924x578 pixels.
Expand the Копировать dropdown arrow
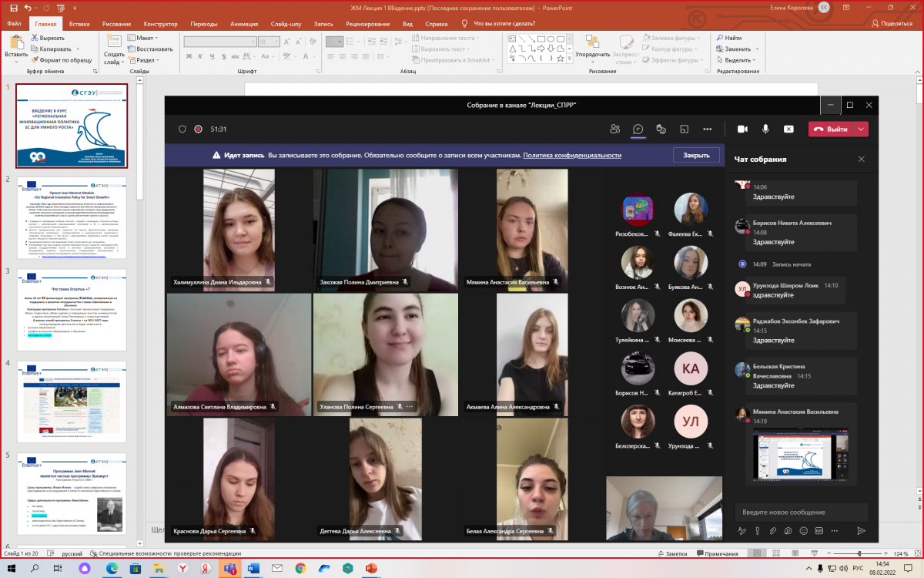coord(76,49)
